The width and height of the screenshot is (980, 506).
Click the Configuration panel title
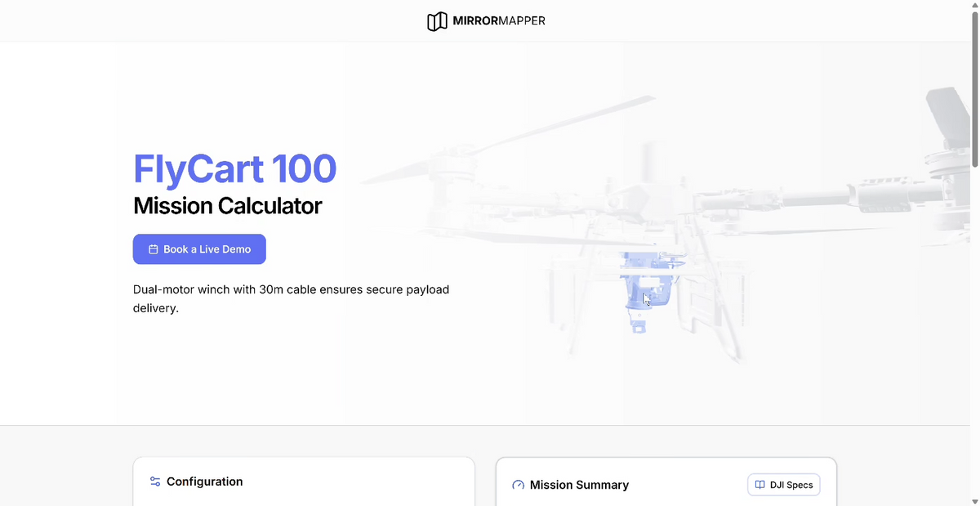[204, 481]
